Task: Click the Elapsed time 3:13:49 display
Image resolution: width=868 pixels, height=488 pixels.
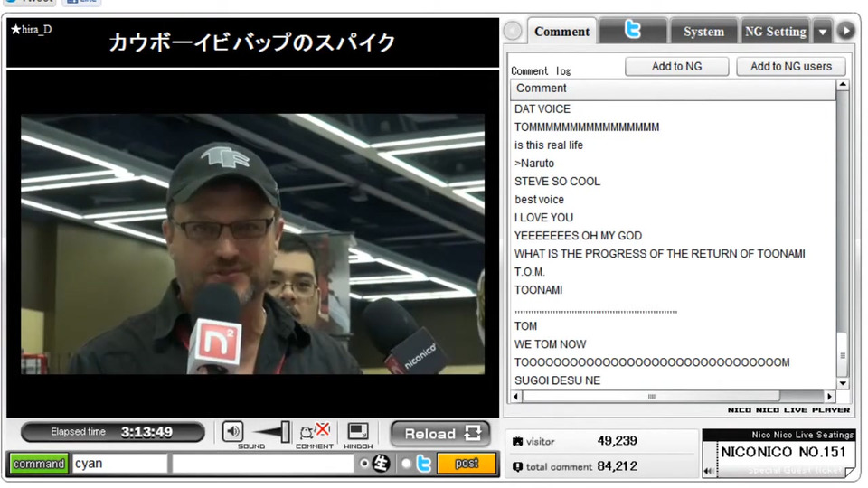Action: click(113, 432)
